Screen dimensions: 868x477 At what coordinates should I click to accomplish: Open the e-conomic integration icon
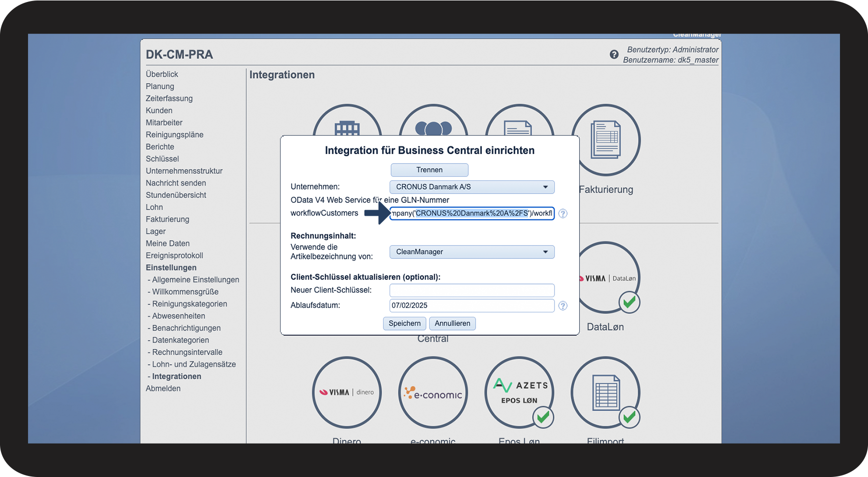click(433, 392)
